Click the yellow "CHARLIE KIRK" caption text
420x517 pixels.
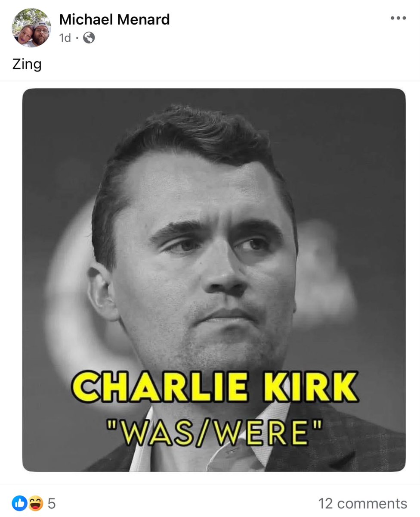(214, 387)
